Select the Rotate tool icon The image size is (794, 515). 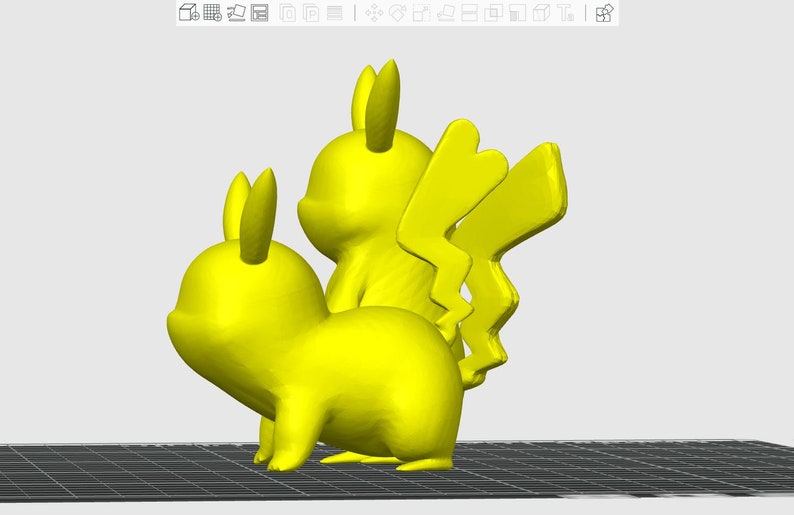[398, 13]
